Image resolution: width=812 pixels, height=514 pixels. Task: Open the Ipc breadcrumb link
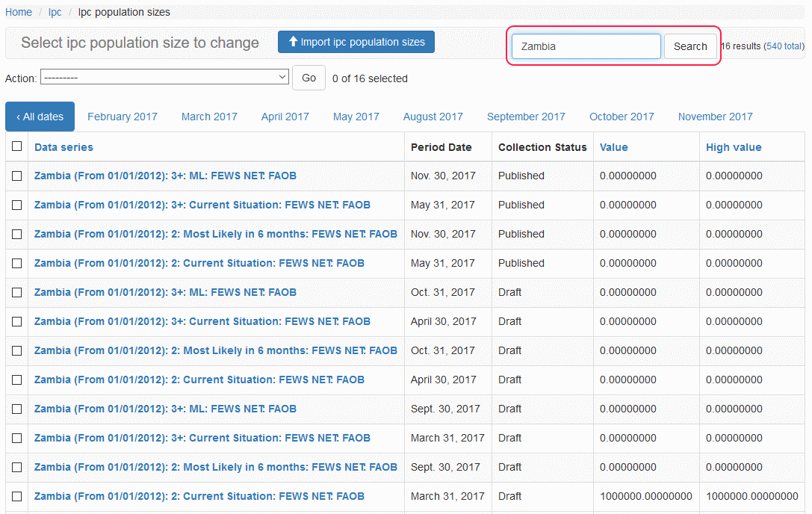click(55, 12)
